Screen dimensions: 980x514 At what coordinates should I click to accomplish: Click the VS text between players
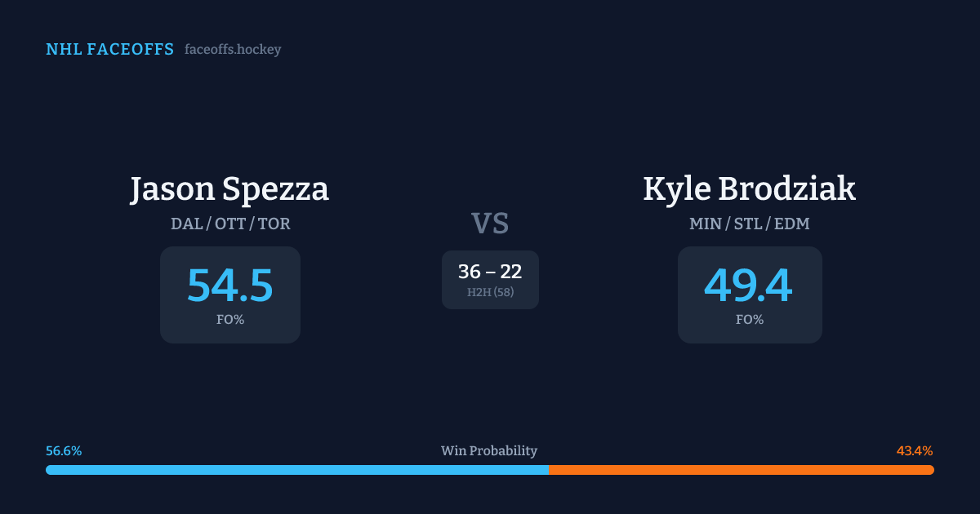[490, 224]
